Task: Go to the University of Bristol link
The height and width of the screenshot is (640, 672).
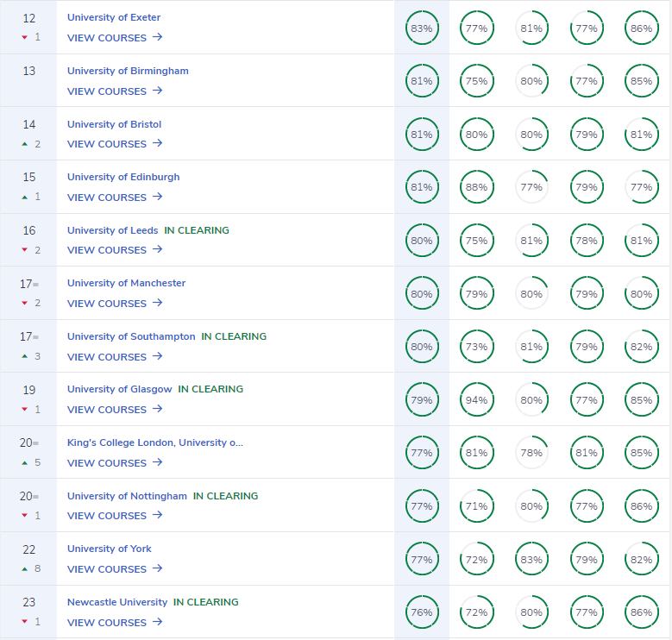Action: [114, 124]
